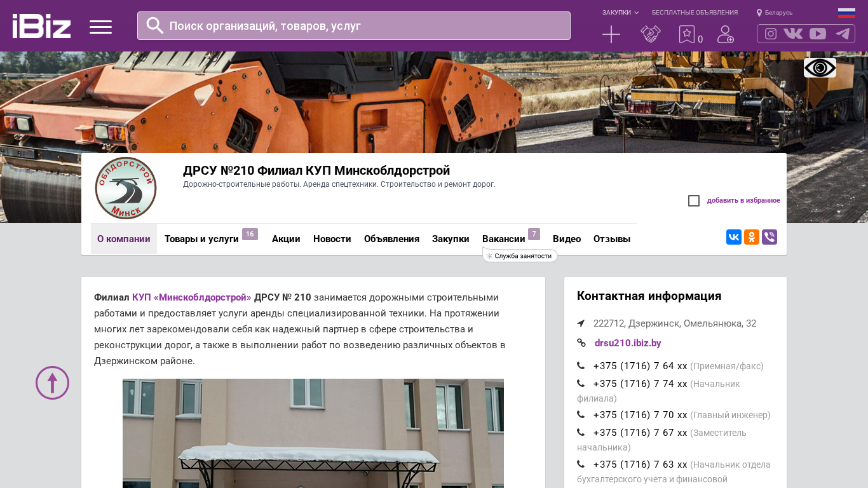Choose region Беларусь selector
The width and height of the screenshot is (868, 488).
click(775, 13)
